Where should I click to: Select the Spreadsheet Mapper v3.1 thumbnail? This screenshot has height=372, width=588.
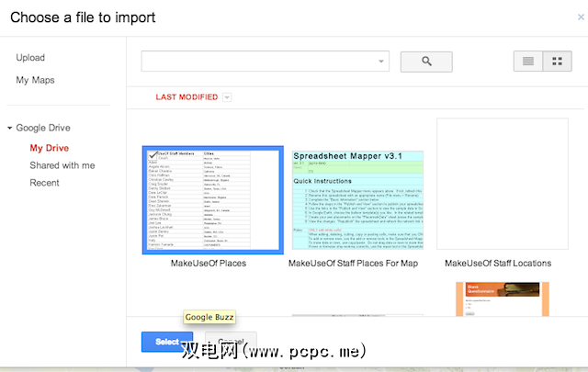pyautogui.click(x=357, y=200)
